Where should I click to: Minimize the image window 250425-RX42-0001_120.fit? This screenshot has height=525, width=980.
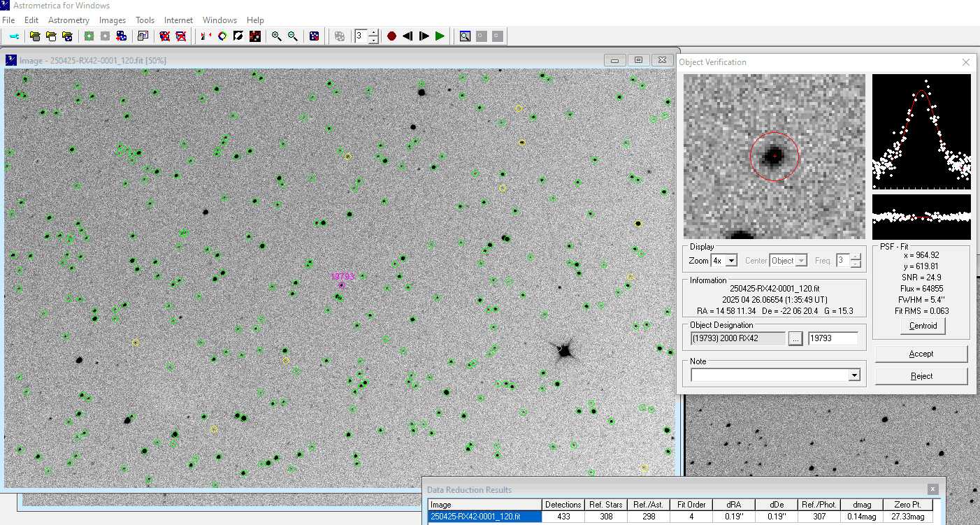614,60
